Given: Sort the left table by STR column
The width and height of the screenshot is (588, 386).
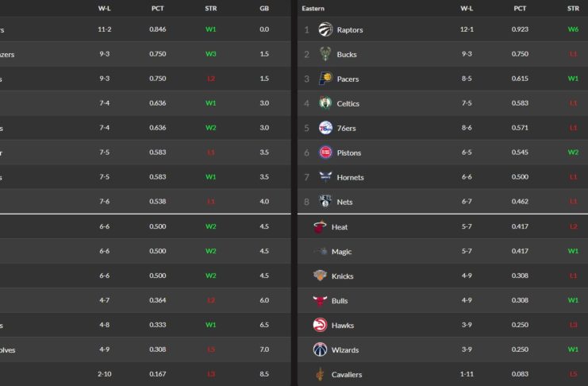Looking at the screenshot, I should [x=210, y=8].
